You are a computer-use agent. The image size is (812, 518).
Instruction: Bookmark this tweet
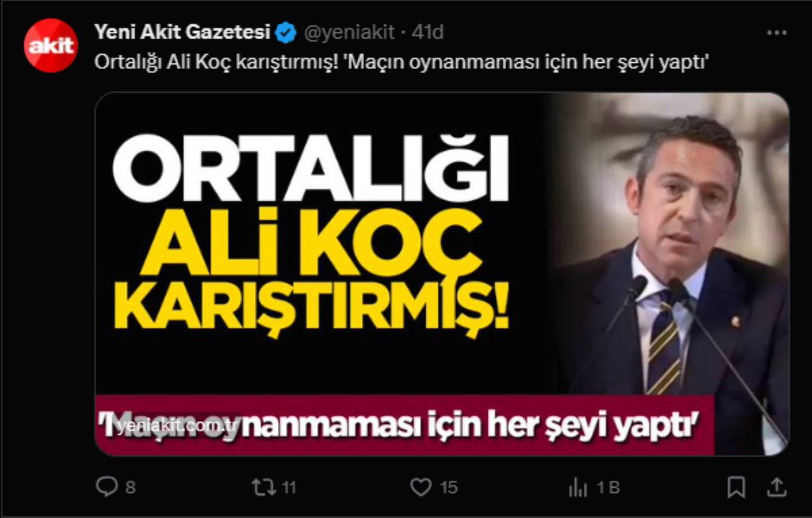tap(736, 487)
